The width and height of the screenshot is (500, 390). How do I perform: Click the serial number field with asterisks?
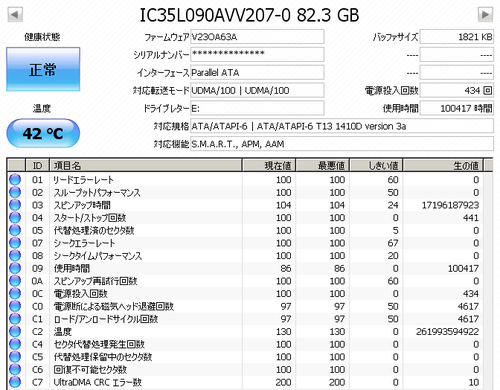pos(257,54)
